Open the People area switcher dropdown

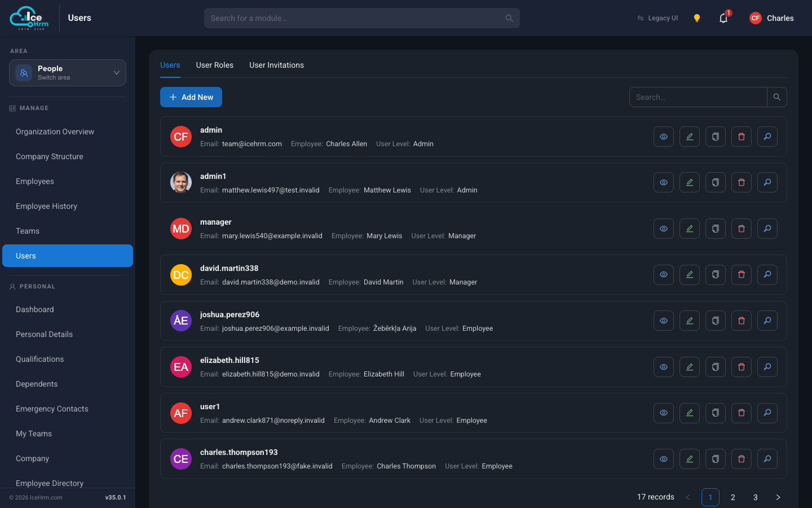68,73
